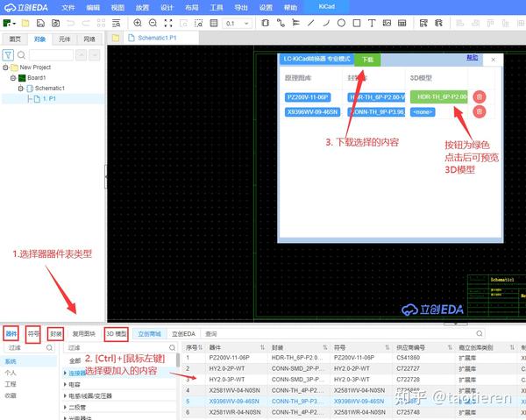Switch to the 元件 tab in left panel
Viewport: 526px width, 420px height.
pos(64,39)
